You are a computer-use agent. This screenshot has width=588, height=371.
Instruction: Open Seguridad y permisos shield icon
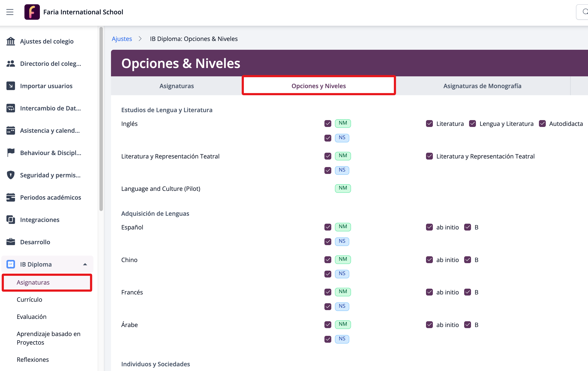(10, 175)
